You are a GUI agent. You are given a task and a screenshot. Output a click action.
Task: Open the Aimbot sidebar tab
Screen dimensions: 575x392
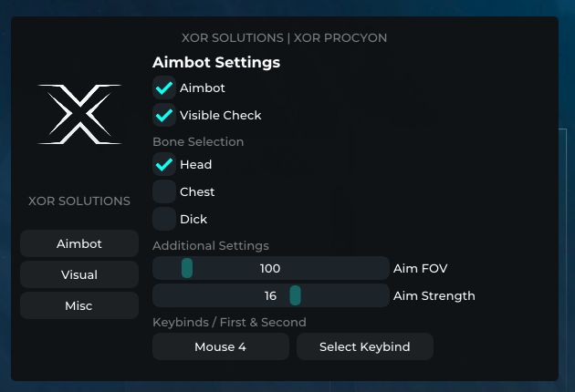pos(79,243)
